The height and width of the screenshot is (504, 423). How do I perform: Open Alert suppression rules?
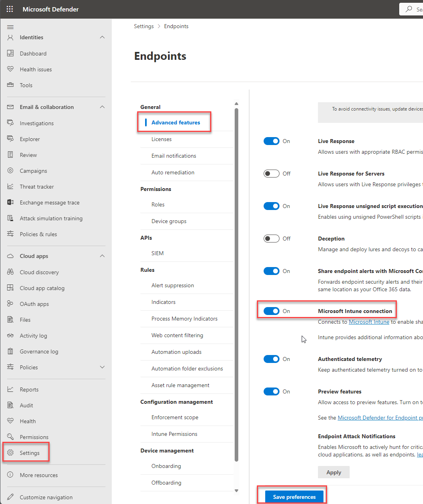[x=172, y=285]
